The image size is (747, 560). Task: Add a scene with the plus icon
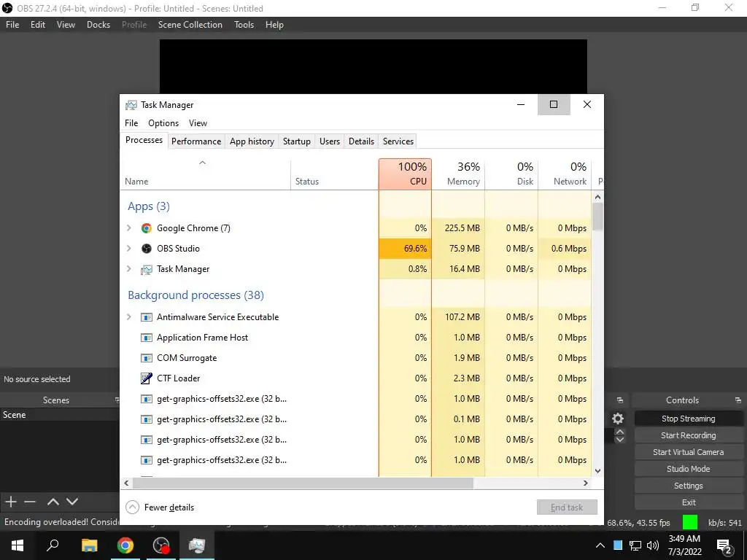[x=11, y=502]
